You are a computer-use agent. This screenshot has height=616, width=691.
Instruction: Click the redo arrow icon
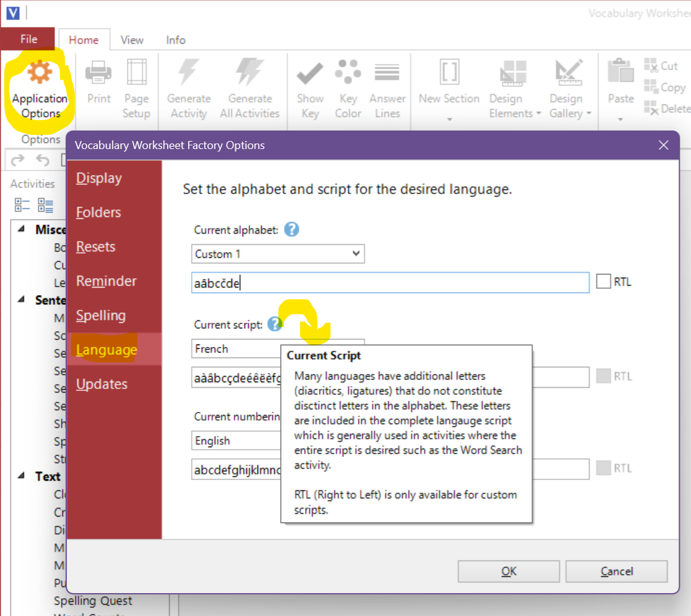point(17,160)
